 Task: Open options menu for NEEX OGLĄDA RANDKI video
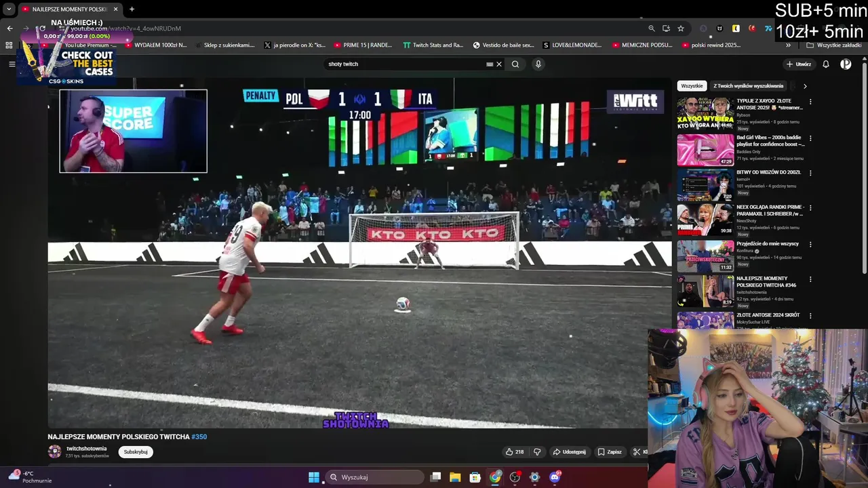[810, 208]
